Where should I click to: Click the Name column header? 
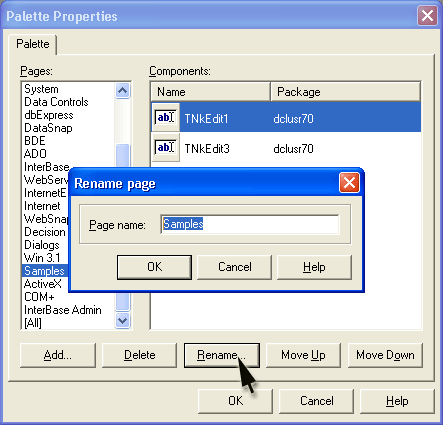(x=210, y=92)
